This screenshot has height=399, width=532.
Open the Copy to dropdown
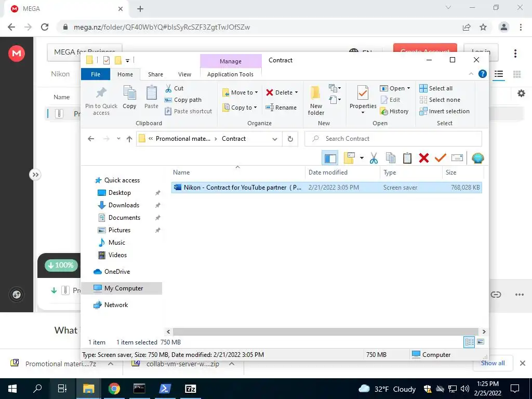click(x=240, y=108)
